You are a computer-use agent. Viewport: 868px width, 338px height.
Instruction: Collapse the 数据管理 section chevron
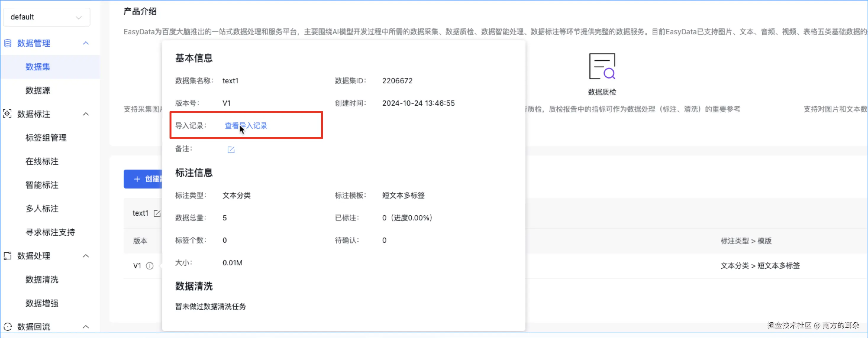85,43
